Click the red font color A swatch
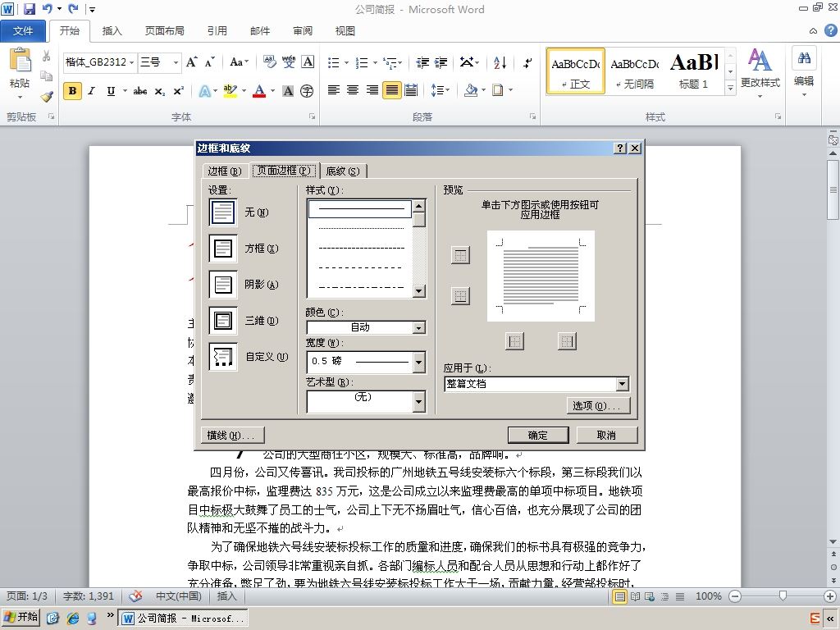 point(259,91)
